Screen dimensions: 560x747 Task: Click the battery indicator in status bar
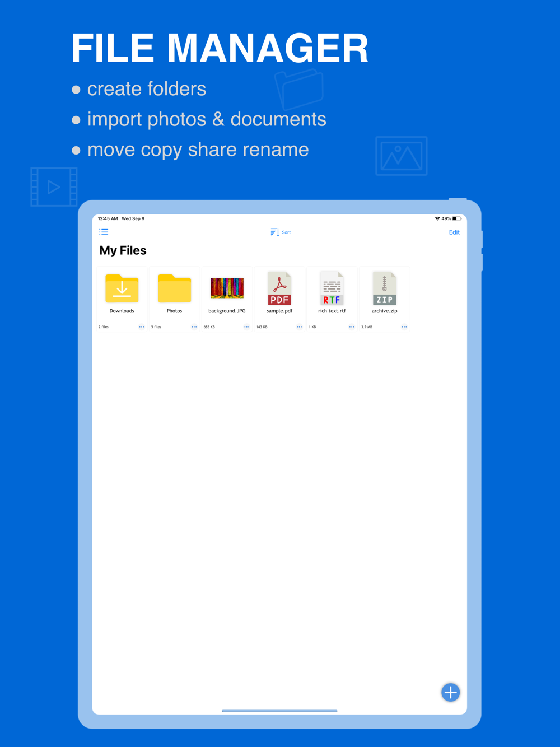tap(457, 219)
